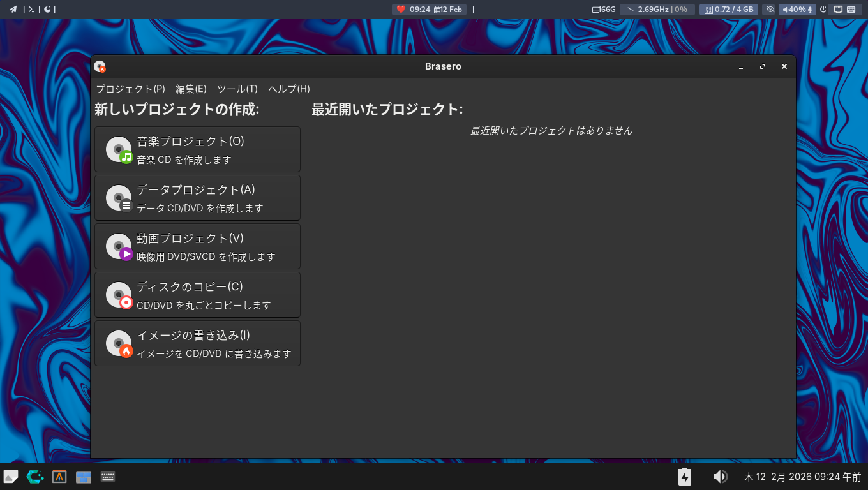Click the 0.72 / 4 GB memory indicator
Screen dimensions: 868x490
coord(728,10)
